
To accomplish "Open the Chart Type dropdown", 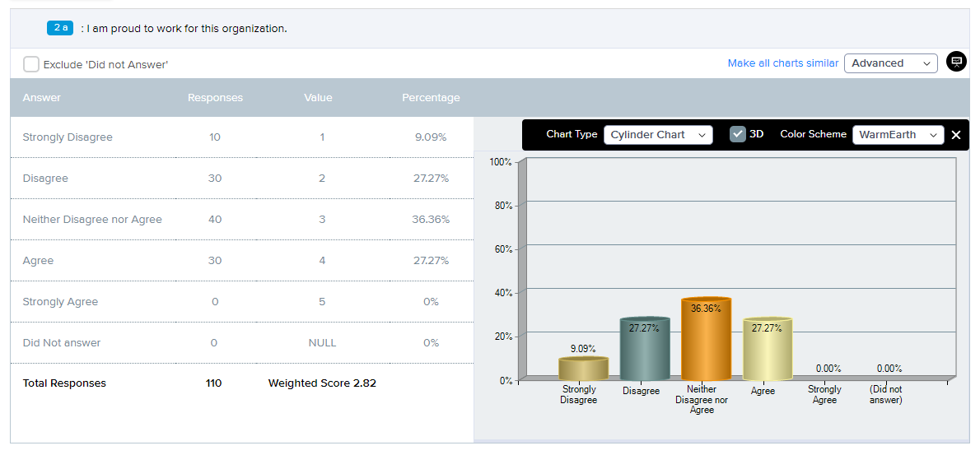I will point(658,135).
